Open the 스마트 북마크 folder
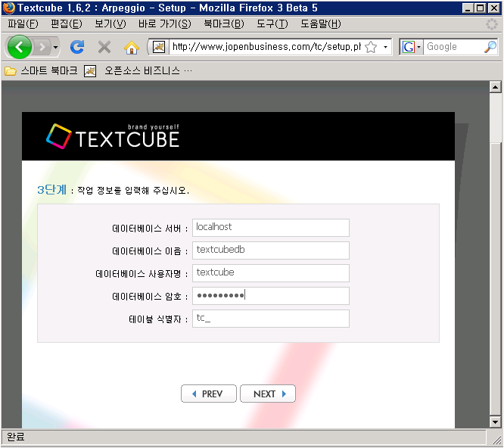 (41, 70)
